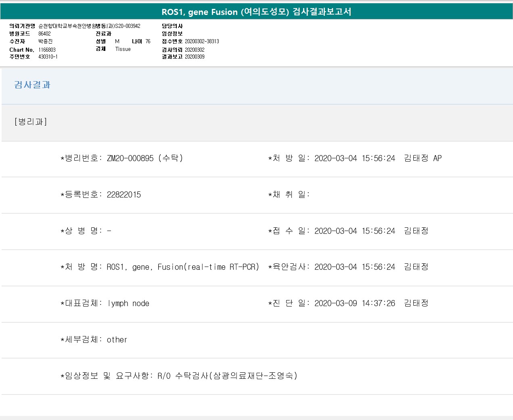Click the '검사결과' section heading

pos(32,85)
